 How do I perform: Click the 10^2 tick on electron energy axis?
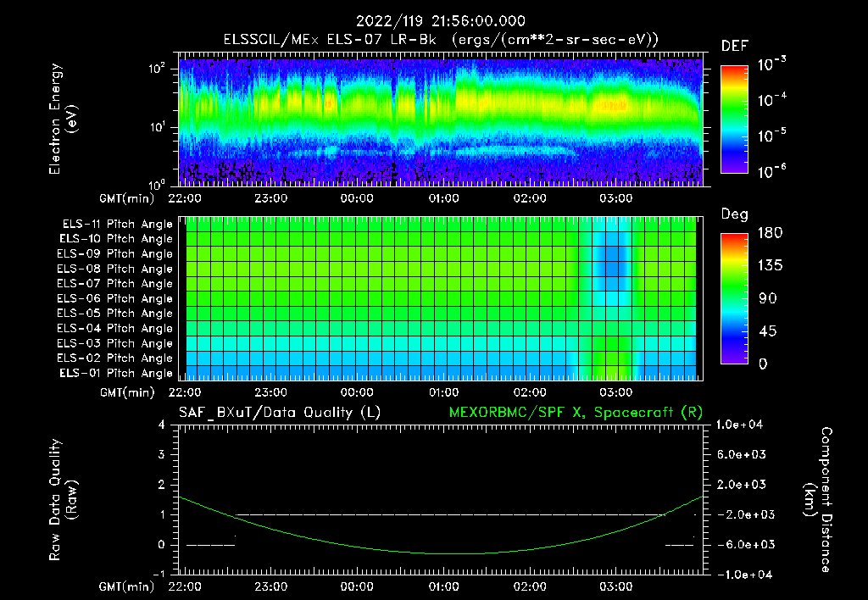tap(157, 69)
